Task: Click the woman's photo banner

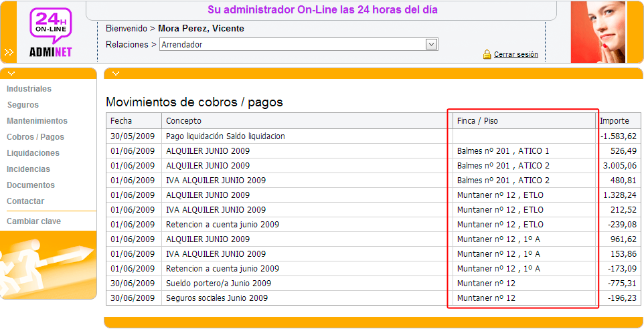Action: click(598, 31)
